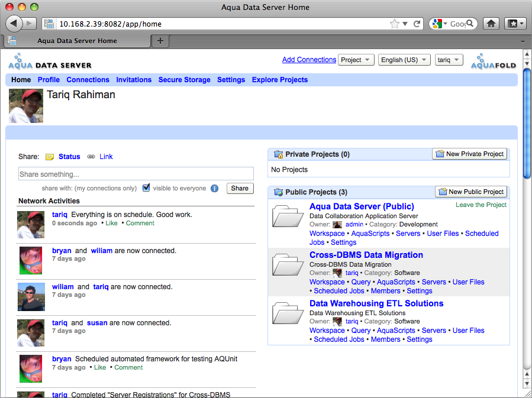
Task: Click folder icon of Aqua Data Server (Public)
Action: point(288,216)
